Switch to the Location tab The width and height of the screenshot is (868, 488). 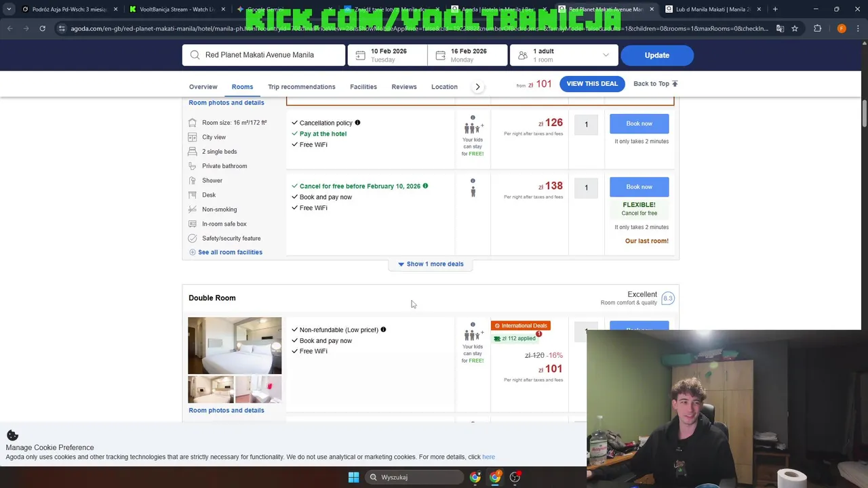444,87
